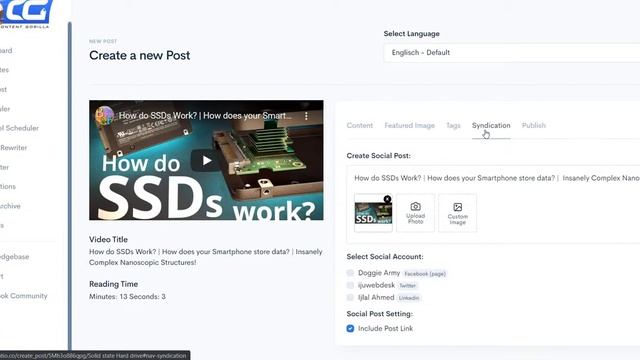640x360 pixels.
Task: Check the ijuwebdesk Twitter account
Action: [350, 285]
